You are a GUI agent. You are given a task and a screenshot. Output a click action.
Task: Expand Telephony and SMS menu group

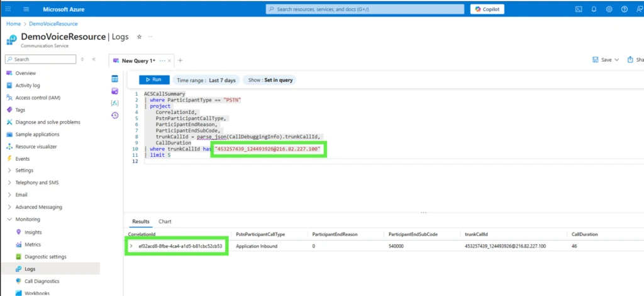(x=9, y=183)
